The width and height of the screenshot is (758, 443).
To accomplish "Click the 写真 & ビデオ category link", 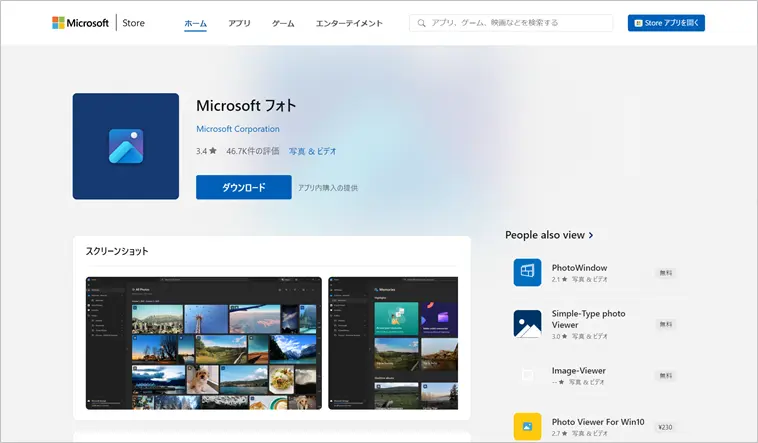I will 313,151.
